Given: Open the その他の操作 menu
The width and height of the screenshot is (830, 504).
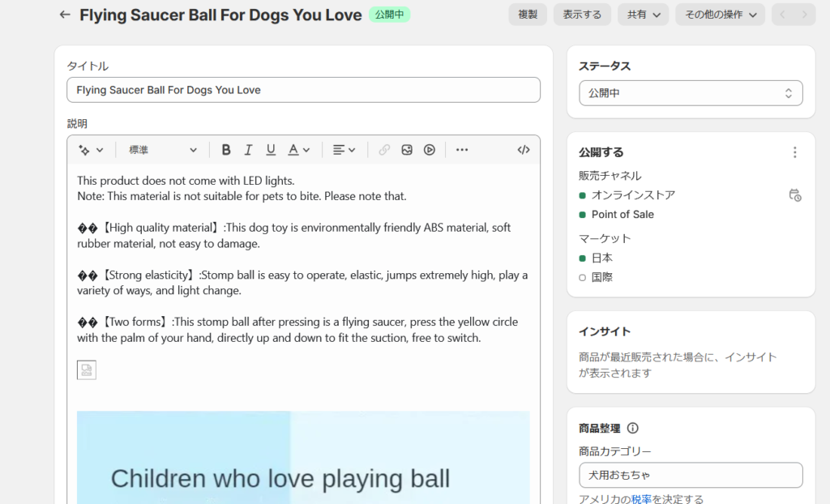Looking at the screenshot, I should pos(720,15).
